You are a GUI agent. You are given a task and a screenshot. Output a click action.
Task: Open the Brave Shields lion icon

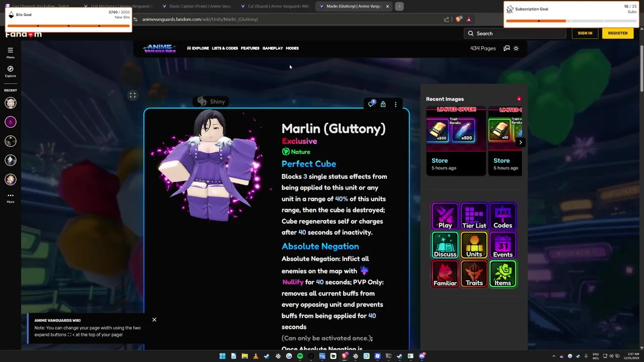pos(458,19)
